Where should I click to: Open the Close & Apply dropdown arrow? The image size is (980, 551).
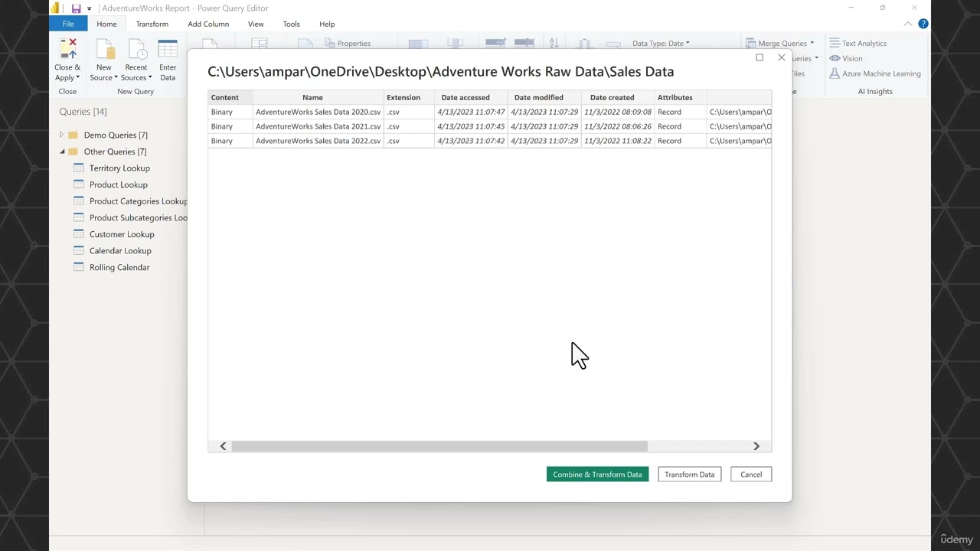pos(77,78)
